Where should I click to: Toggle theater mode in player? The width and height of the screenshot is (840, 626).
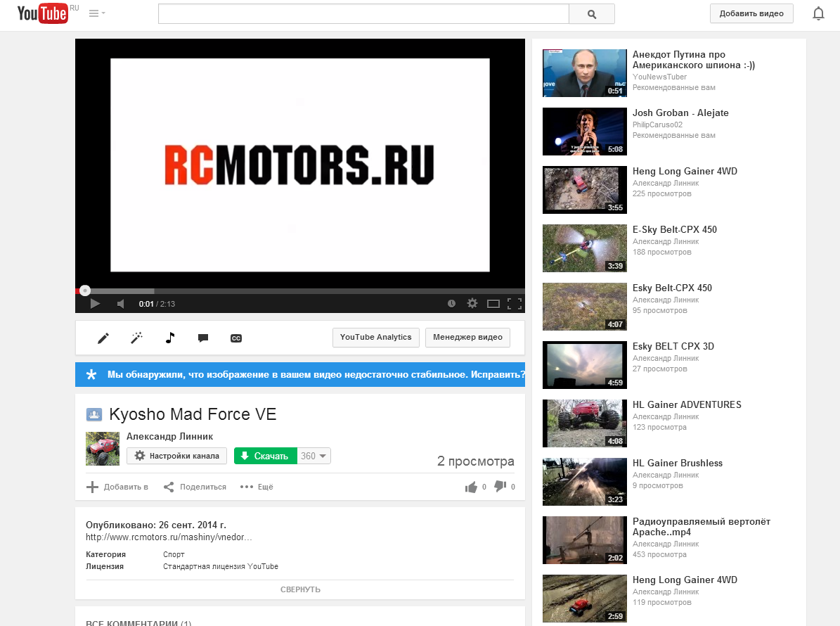pos(493,304)
